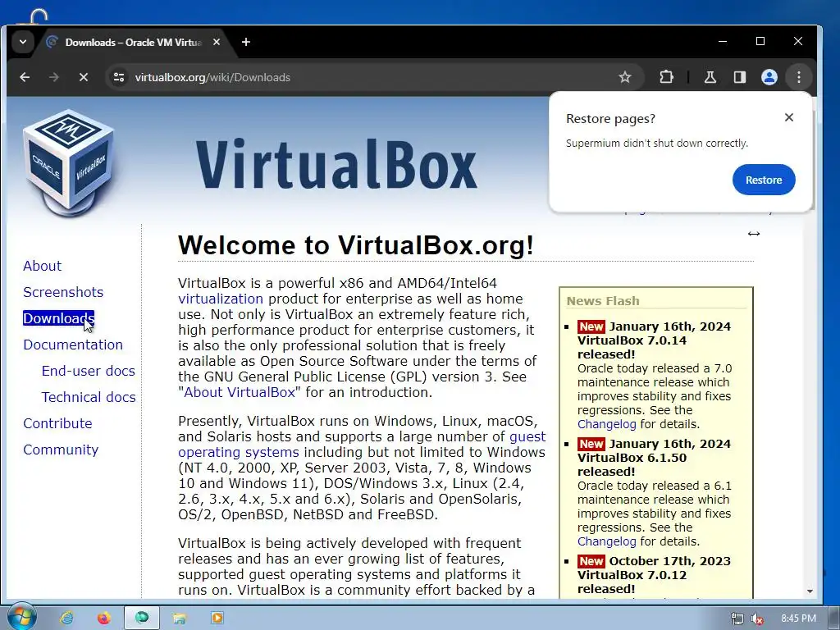Open the three-dot browser menu
The width and height of the screenshot is (840, 630).
799,77
